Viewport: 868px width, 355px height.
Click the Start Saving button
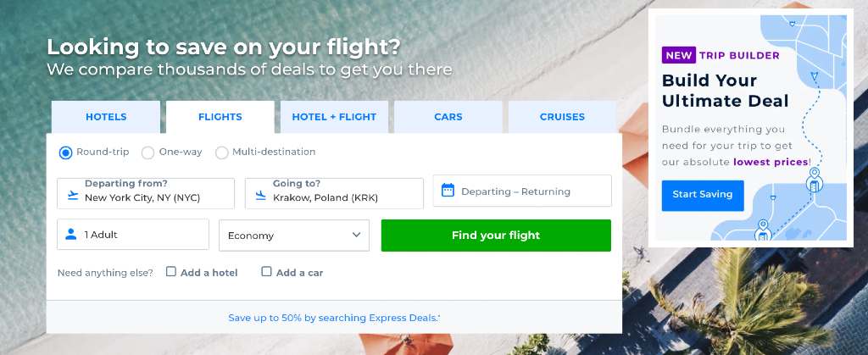pyautogui.click(x=702, y=195)
